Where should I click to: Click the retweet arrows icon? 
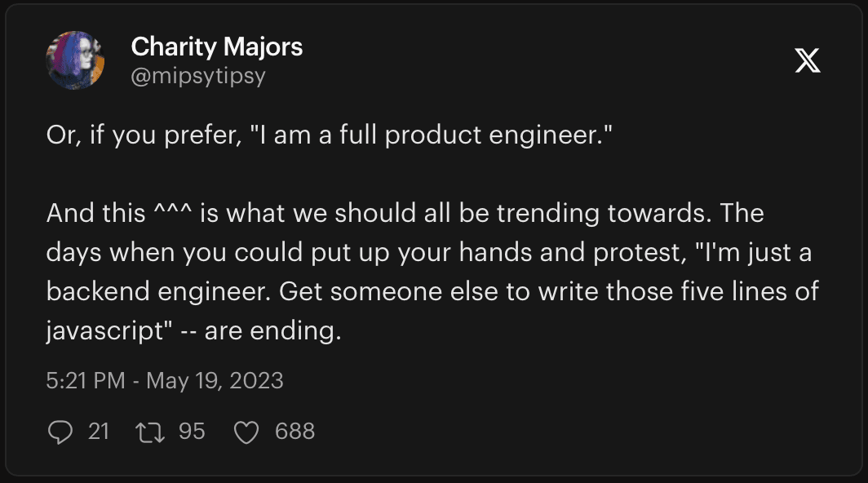150,432
